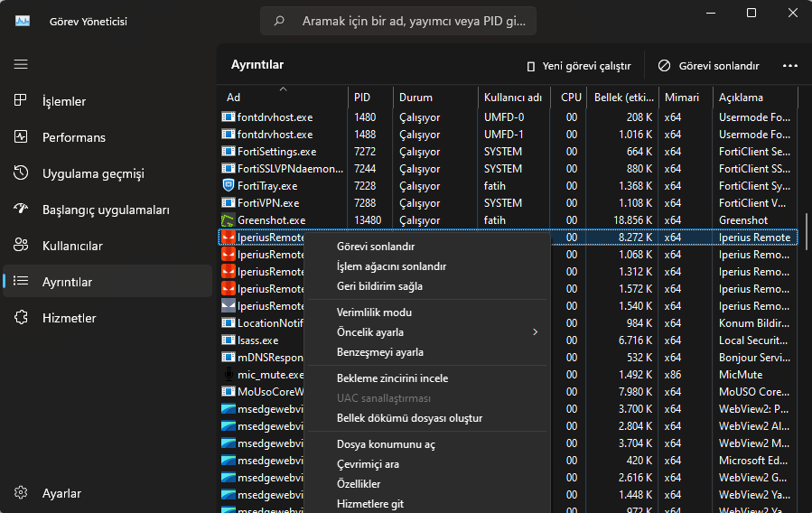Click the MicMute description cell
Viewport: 812px width, 513px height.
[741, 374]
